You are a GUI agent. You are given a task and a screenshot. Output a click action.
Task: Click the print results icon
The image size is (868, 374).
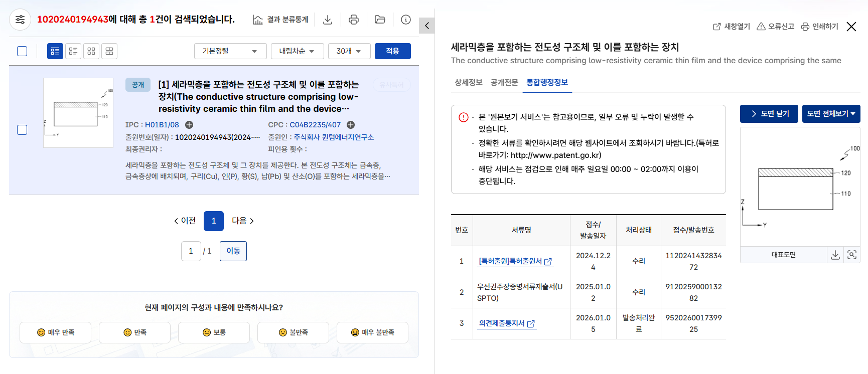click(354, 20)
